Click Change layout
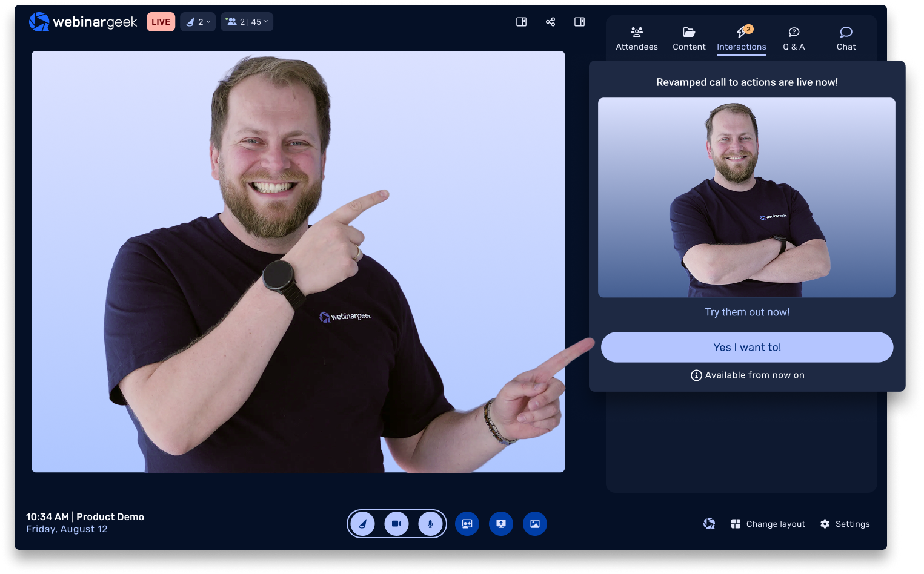Image resolution: width=924 pixels, height=574 pixels. tap(768, 524)
